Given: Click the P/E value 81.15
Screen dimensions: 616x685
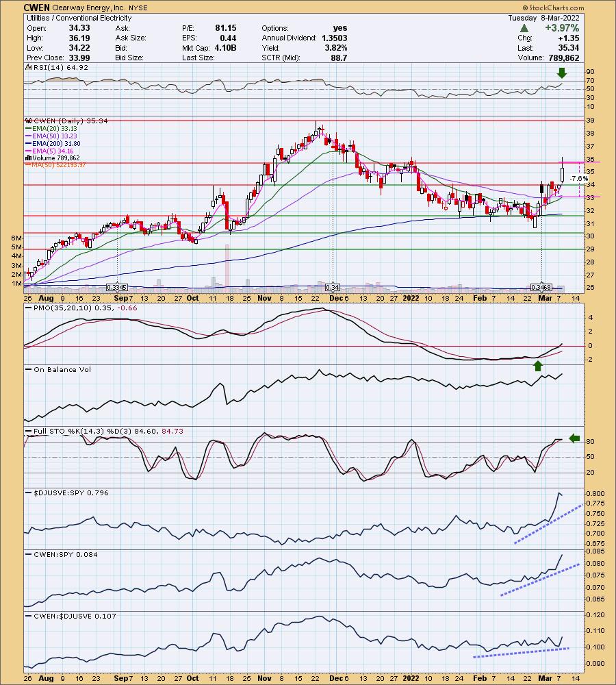Looking at the screenshot, I should pyautogui.click(x=226, y=28).
